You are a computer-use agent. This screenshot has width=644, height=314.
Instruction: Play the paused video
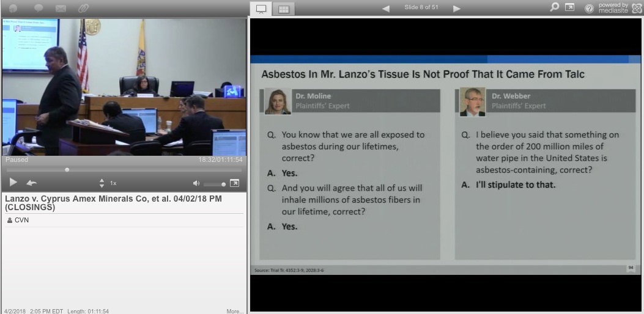click(13, 183)
